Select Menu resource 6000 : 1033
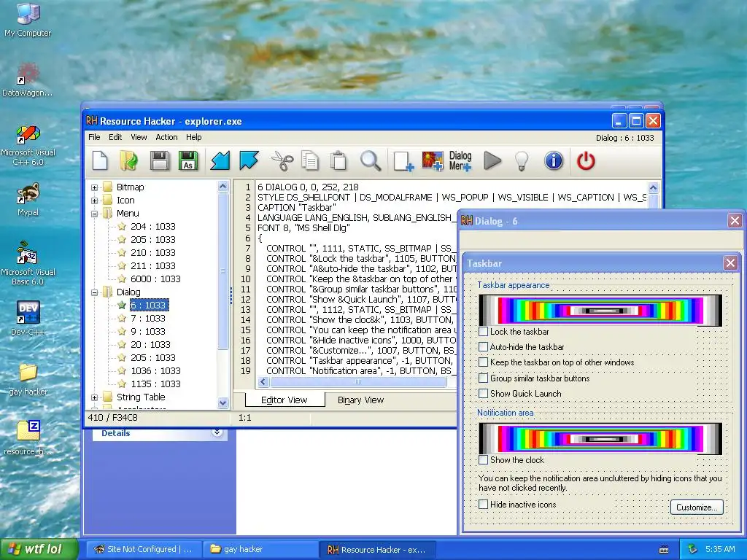Screen dimensions: 747x560 click(x=155, y=279)
